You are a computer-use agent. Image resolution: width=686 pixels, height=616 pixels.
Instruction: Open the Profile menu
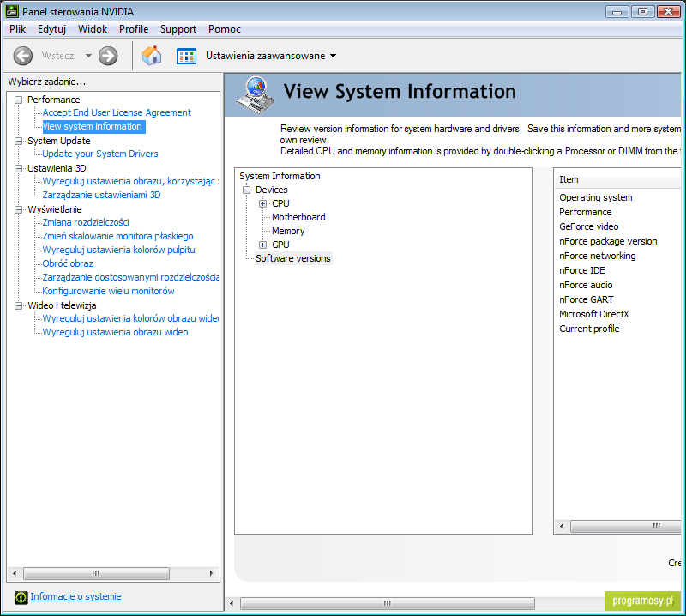134,29
